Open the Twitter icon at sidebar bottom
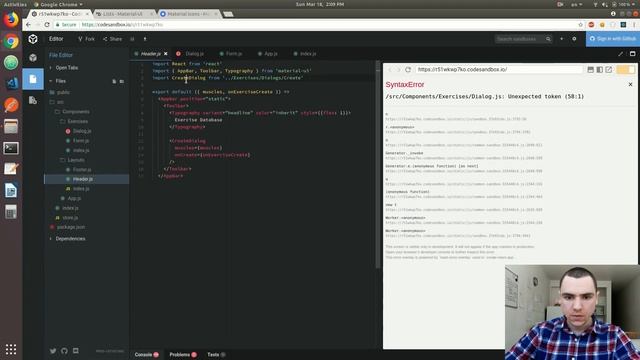The image size is (640, 360). click(x=53, y=351)
